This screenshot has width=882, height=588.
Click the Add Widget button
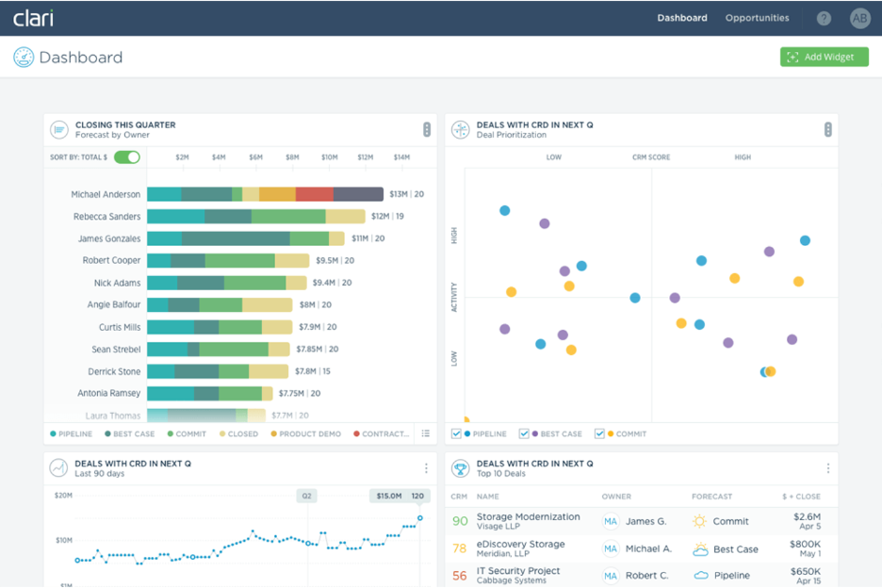tap(824, 57)
